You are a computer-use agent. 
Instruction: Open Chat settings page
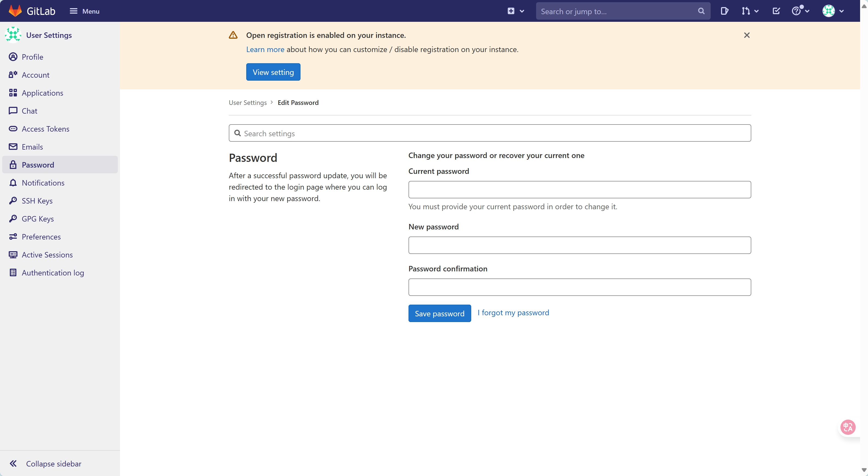pyautogui.click(x=60, y=111)
